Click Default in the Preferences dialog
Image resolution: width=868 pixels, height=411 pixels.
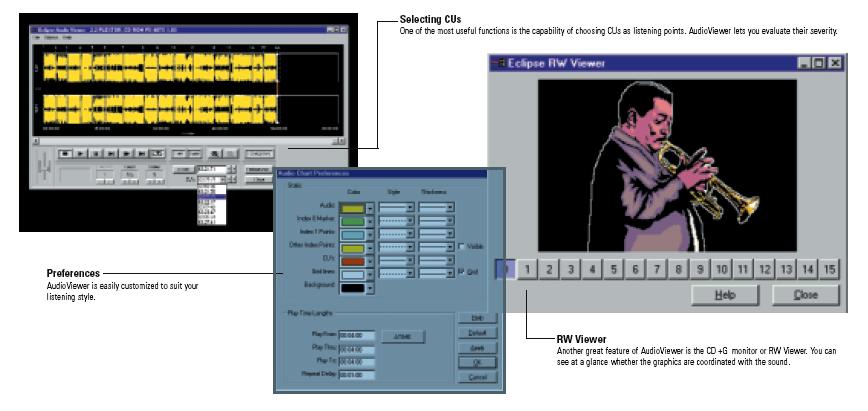(478, 332)
